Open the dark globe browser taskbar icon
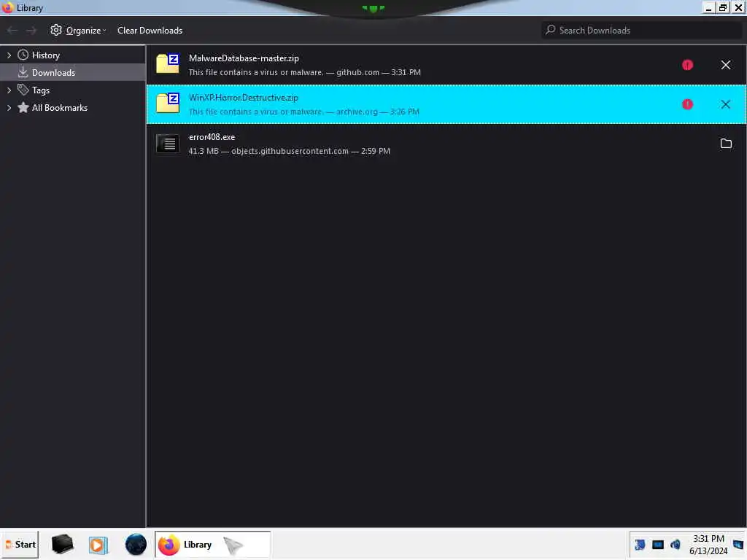Screen dimensions: 747x560 click(x=136, y=544)
